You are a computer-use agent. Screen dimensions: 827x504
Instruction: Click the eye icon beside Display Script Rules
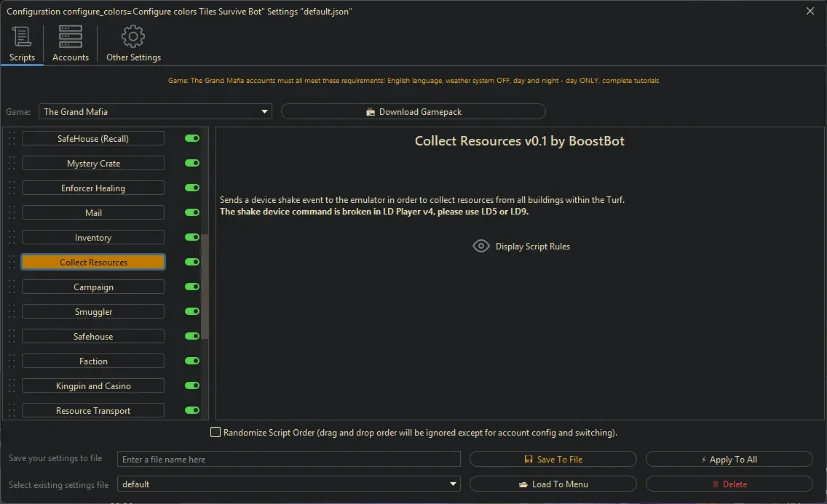pyautogui.click(x=481, y=246)
